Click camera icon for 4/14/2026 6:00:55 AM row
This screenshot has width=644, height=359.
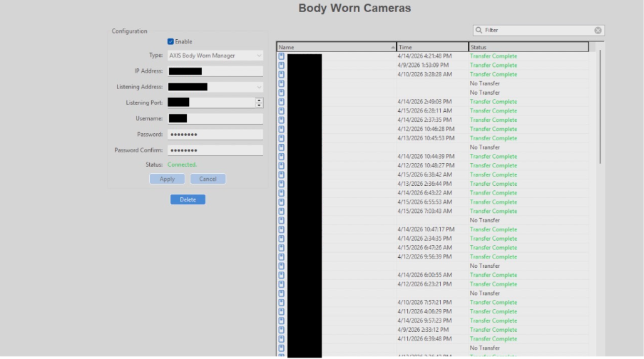click(x=281, y=275)
